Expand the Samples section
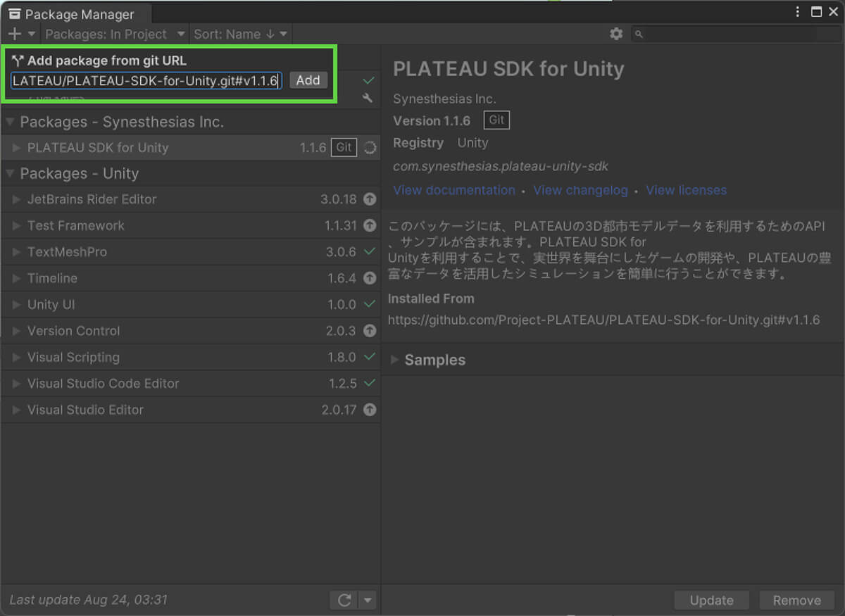This screenshot has width=845, height=616. point(395,360)
